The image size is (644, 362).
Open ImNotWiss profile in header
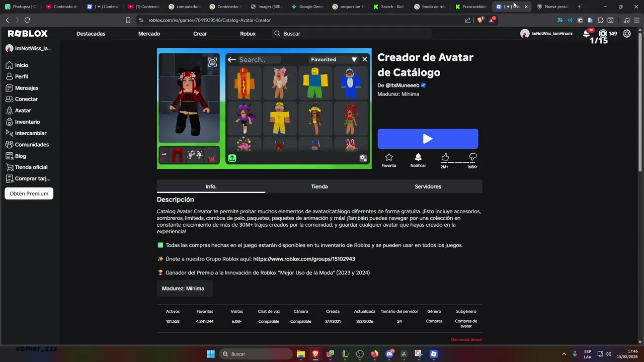tap(546, 34)
